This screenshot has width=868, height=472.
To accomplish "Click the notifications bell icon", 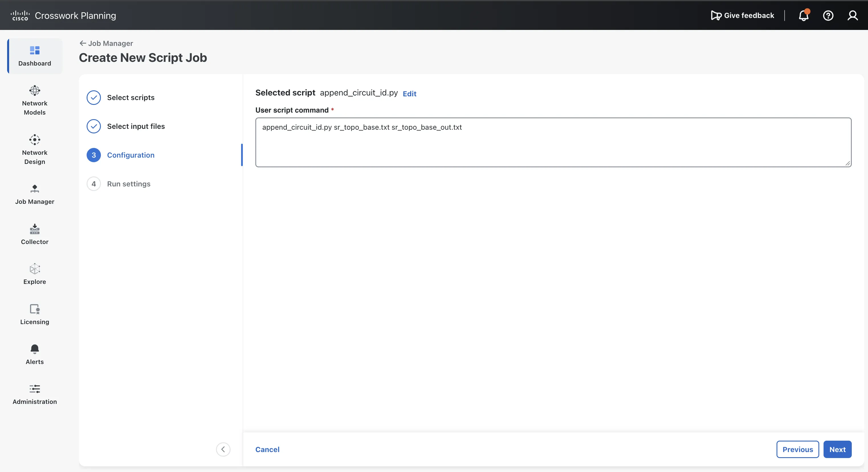I will [804, 15].
